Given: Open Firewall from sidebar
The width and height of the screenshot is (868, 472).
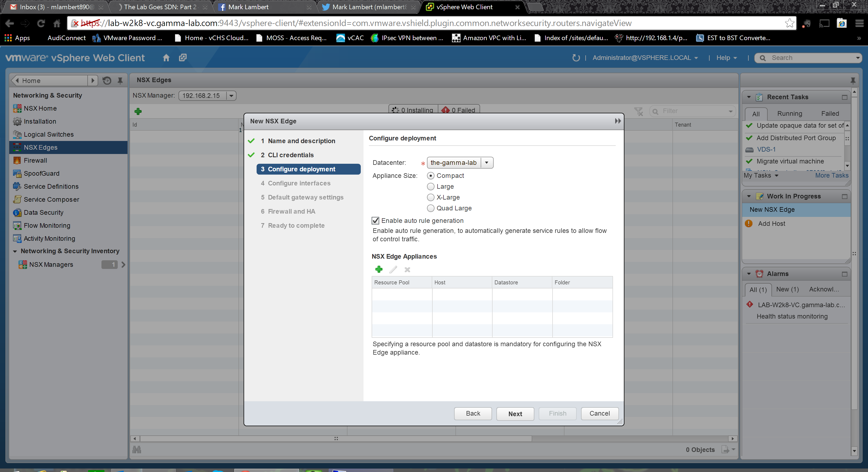Looking at the screenshot, I should point(35,160).
